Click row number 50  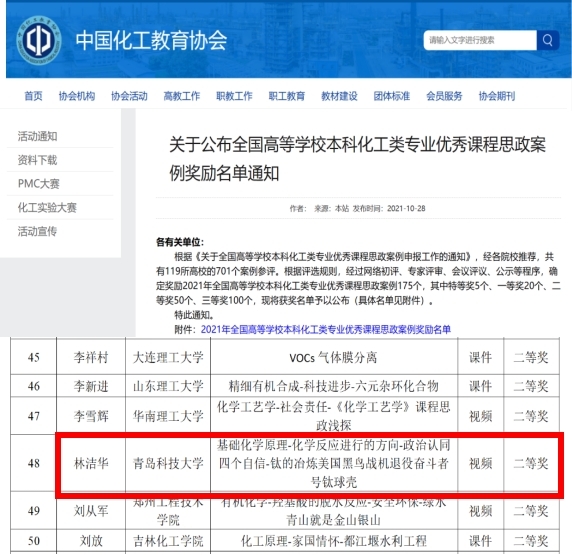(x=34, y=541)
